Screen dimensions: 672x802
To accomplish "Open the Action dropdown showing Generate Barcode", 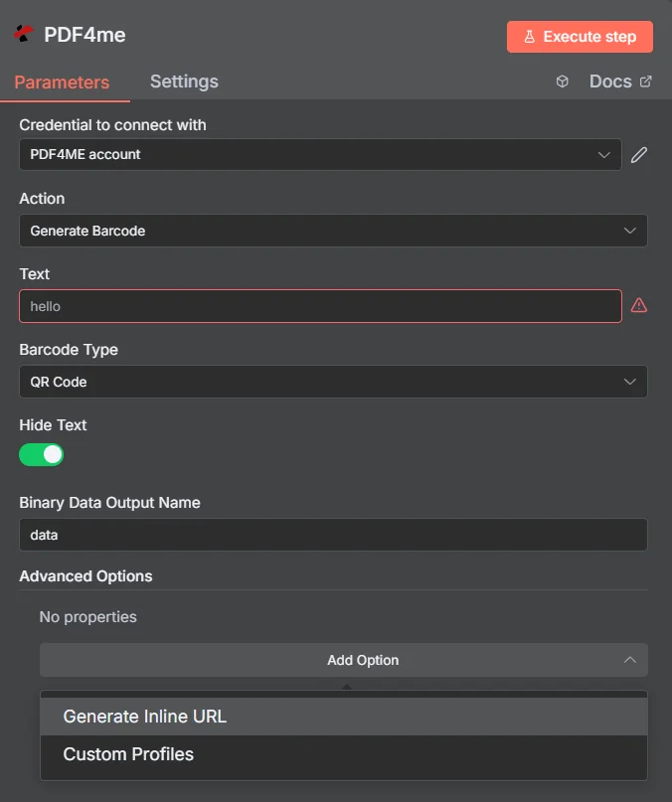I will [333, 231].
